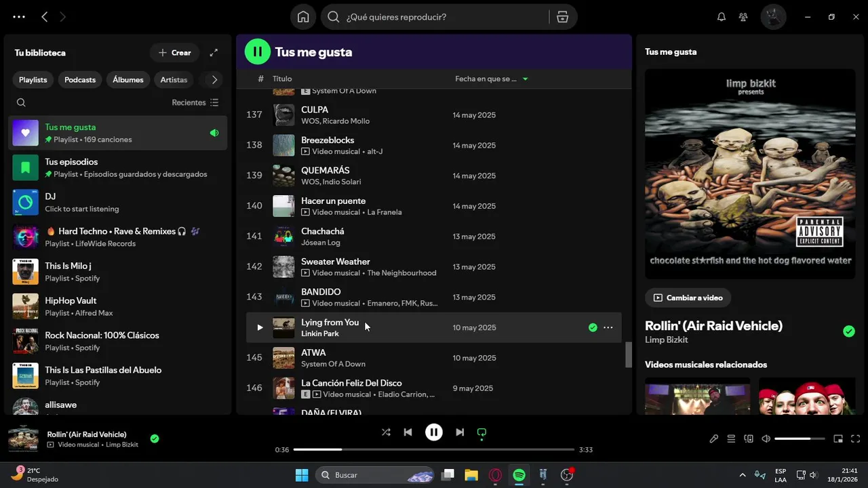Open Hard Techno Rave & Remixes playlist
Viewport: 868px width, 488px height.
coord(118,237)
